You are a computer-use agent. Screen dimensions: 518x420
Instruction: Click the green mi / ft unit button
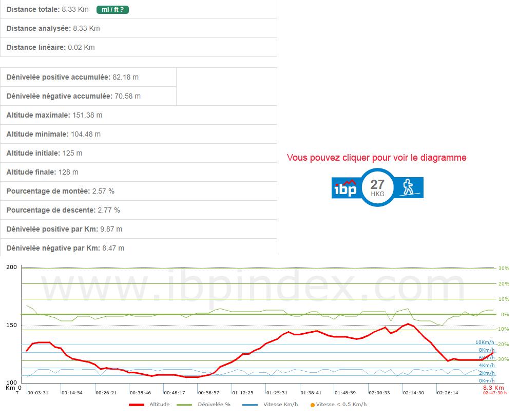click(112, 9)
